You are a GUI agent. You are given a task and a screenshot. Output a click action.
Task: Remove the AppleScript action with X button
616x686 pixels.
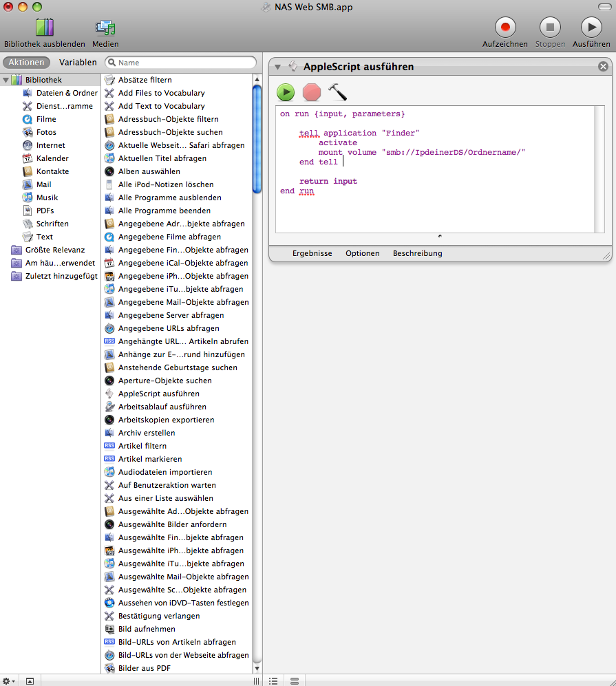pos(603,67)
